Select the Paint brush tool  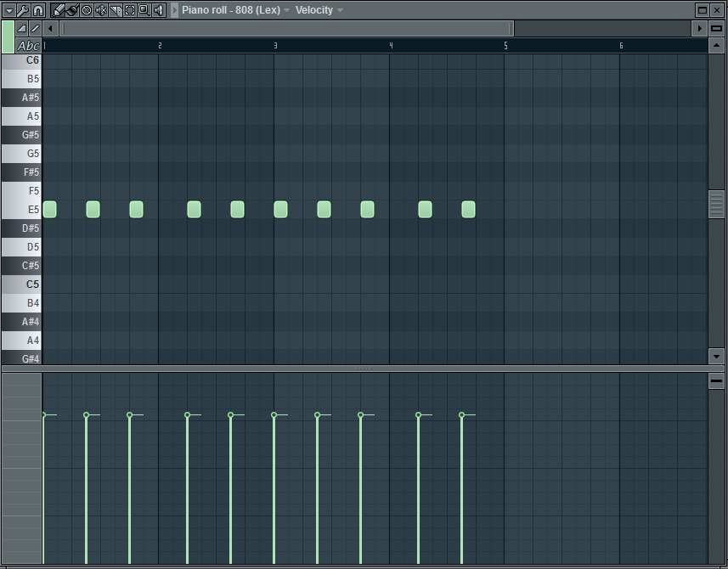(72, 9)
